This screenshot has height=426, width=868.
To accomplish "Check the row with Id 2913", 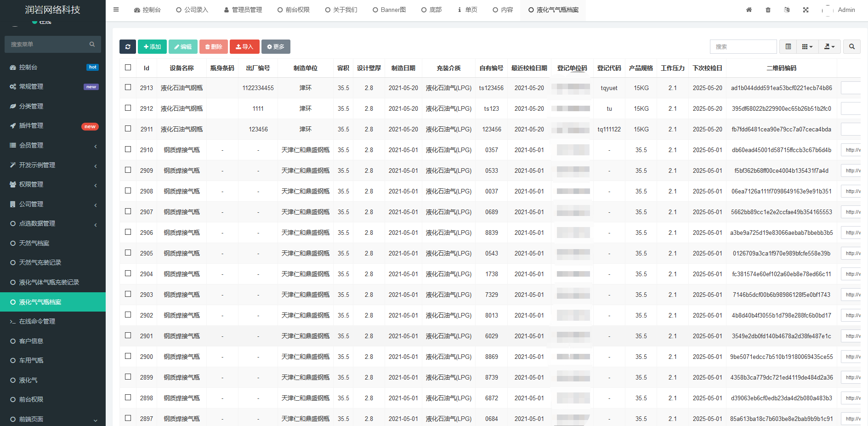I will pos(128,87).
